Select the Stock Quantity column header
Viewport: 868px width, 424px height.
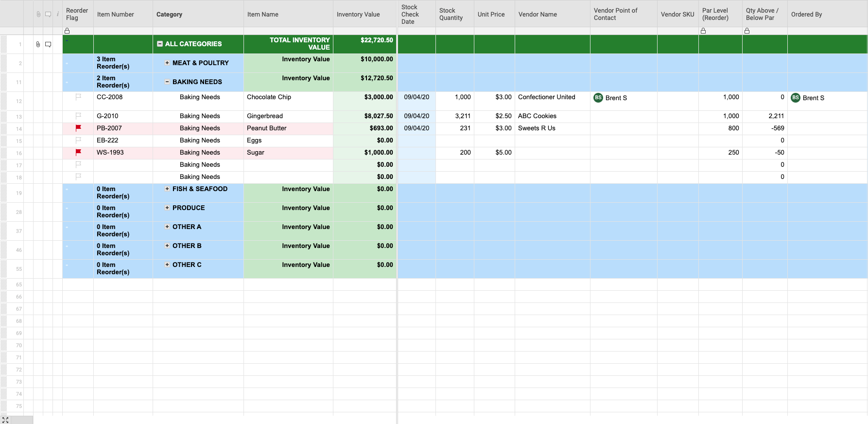click(x=455, y=14)
